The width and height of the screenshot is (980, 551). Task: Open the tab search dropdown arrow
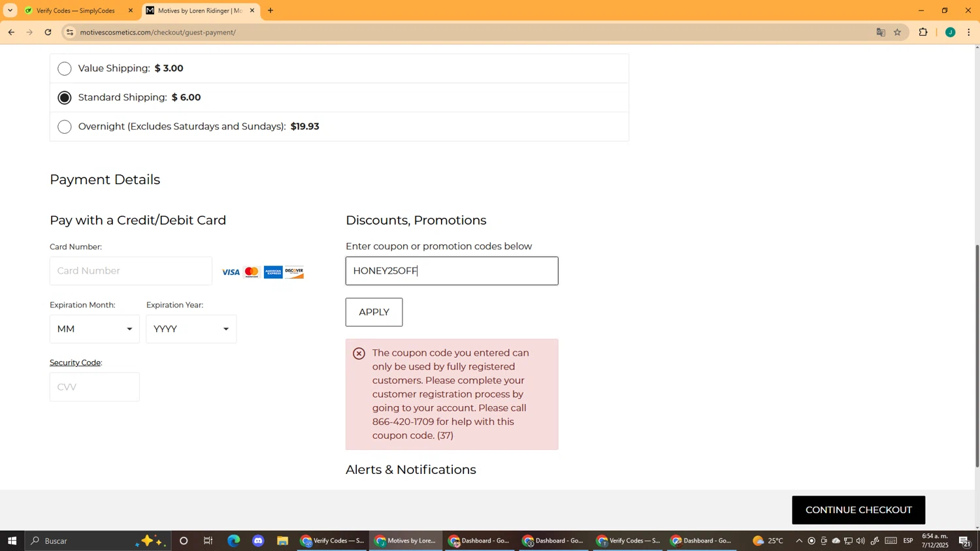(x=10, y=10)
